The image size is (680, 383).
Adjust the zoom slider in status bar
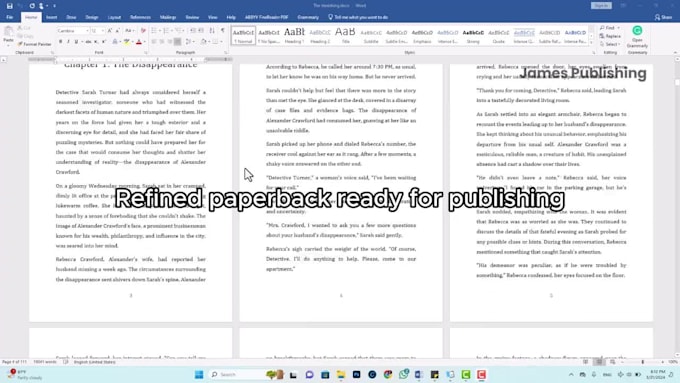pos(643,362)
